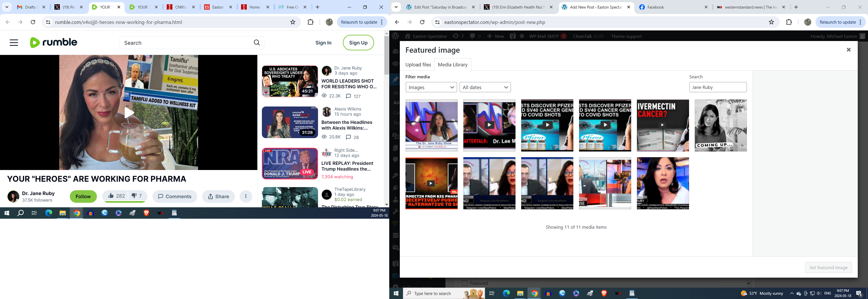Play the Rumble video
This screenshot has width=868, height=299.
129,112
